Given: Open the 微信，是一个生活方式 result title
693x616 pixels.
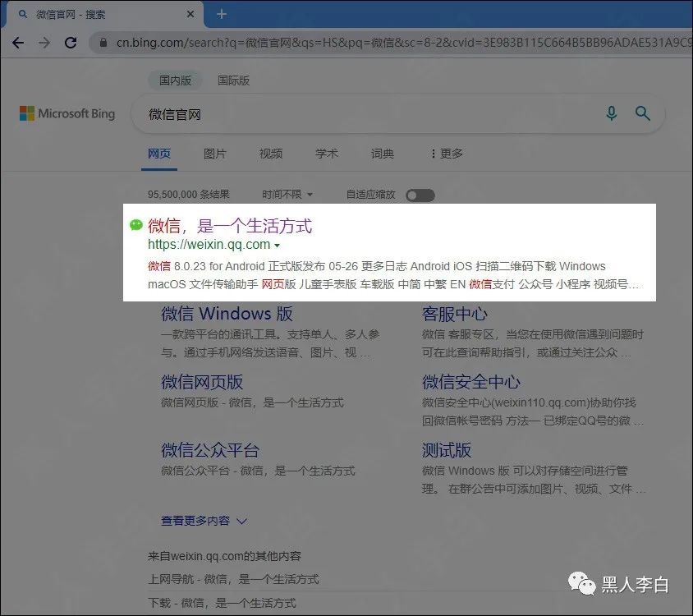Looking at the screenshot, I should (230, 226).
